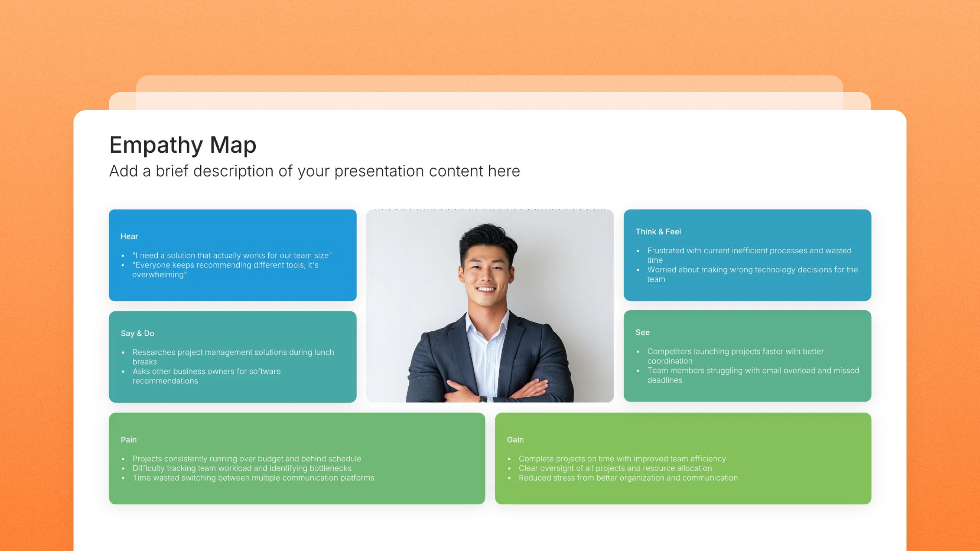Screen dimensions: 980x551
Task: Click 'Team members struggling with email overload' bullet
Action: click(x=753, y=375)
